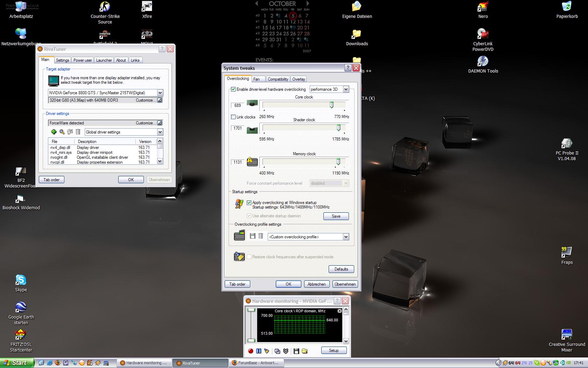
Task: Expand the adapter Customize arrow button
Action: pyautogui.click(x=160, y=100)
